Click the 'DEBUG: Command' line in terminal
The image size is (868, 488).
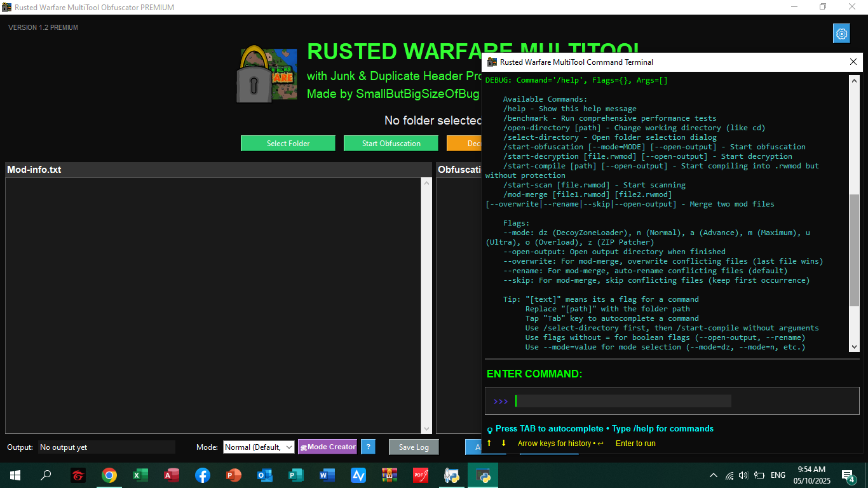(x=576, y=80)
